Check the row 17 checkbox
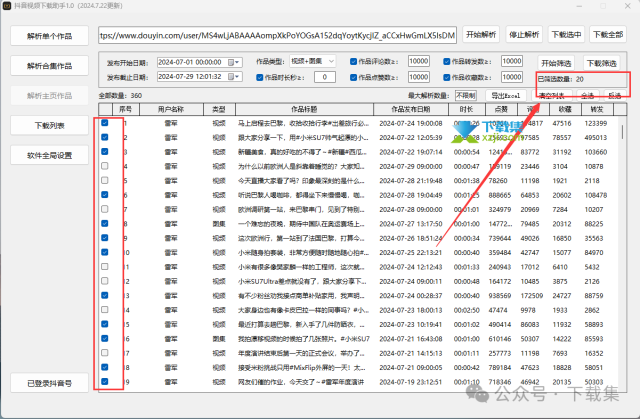The width and height of the screenshot is (640, 419). 105,352
